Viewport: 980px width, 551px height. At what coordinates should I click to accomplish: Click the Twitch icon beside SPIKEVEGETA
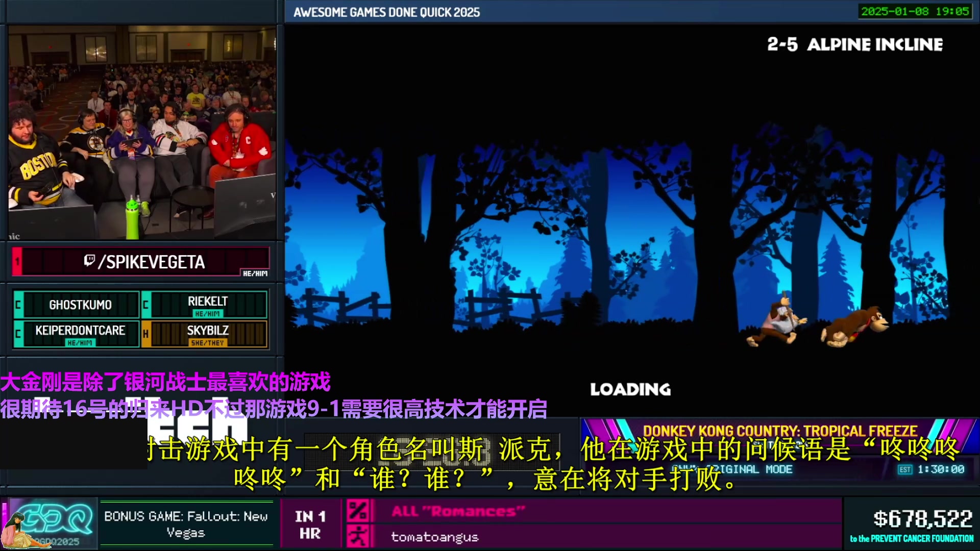coord(89,261)
